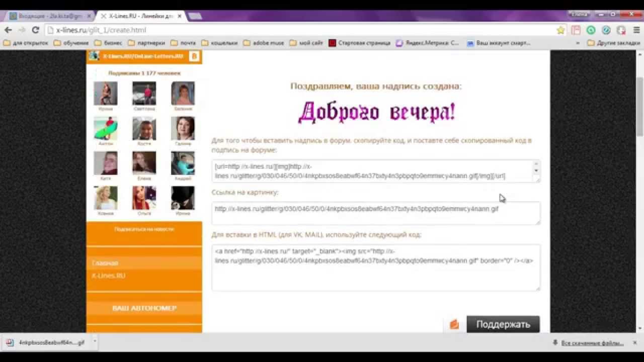Open the 'бизнес' bookmark folder
Image resolution: width=644 pixels, height=362 pixels.
(108, 43)
